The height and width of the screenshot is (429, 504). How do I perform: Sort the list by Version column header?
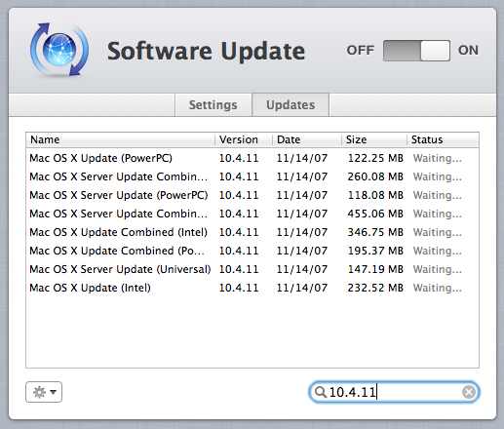(x=244, y=139)
